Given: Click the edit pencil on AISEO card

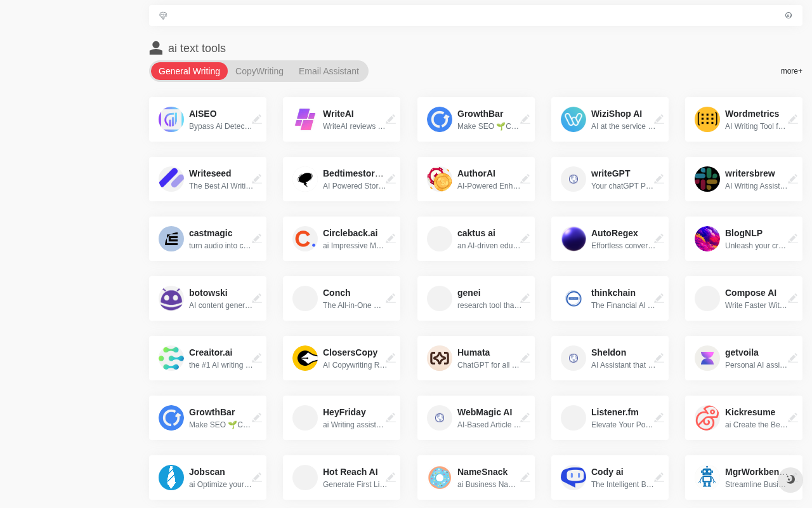Looking at the screenshot, I should click(x=257, y=119).
